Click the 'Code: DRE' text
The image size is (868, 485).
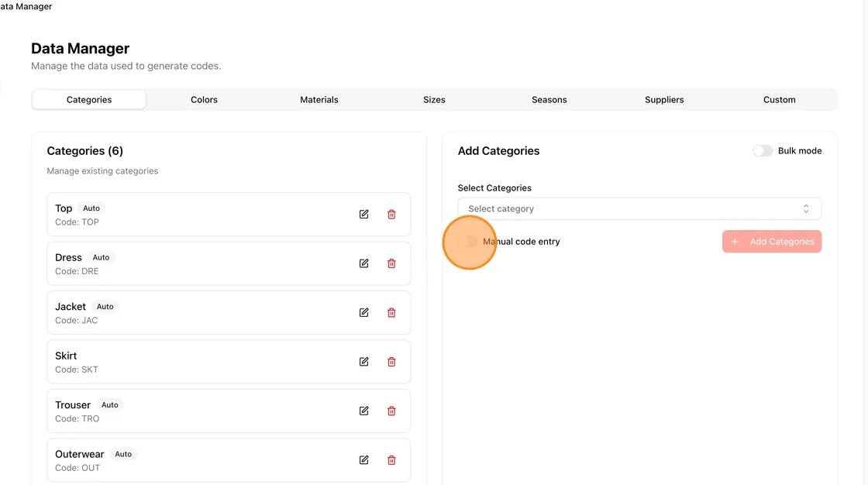pos(77,271)
